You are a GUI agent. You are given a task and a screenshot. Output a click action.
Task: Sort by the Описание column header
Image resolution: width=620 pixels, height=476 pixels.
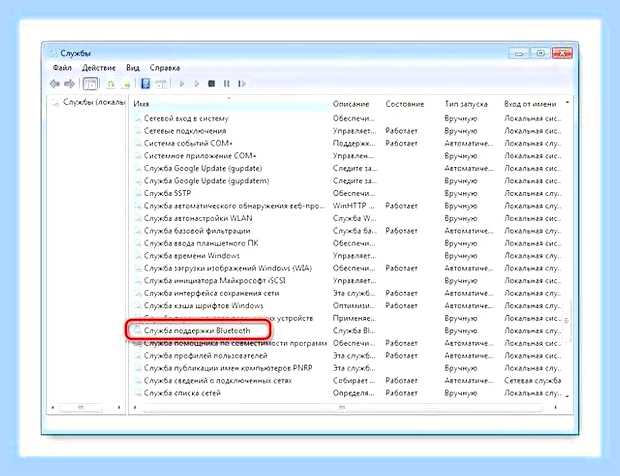click(x=351, y=104)
